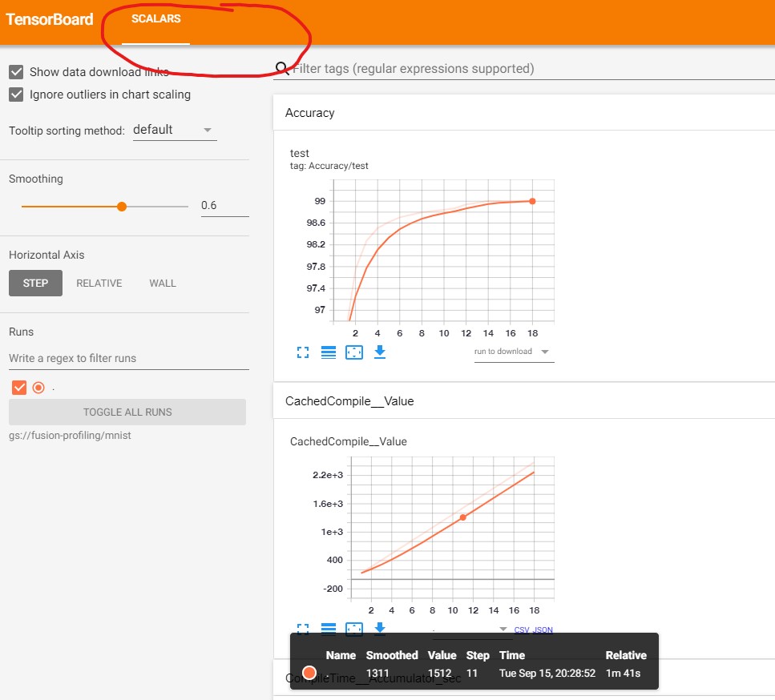Toggle Show data download links checkbox
Image resolution: width=775 pixels, height=700 pixels.
[16, 72]
